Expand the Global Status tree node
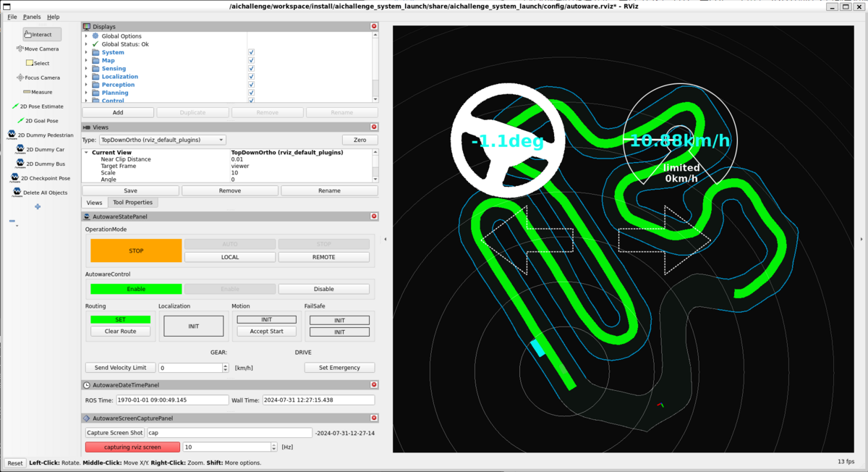The height and width of the screenshot is (472, 868). click(86, 44)
